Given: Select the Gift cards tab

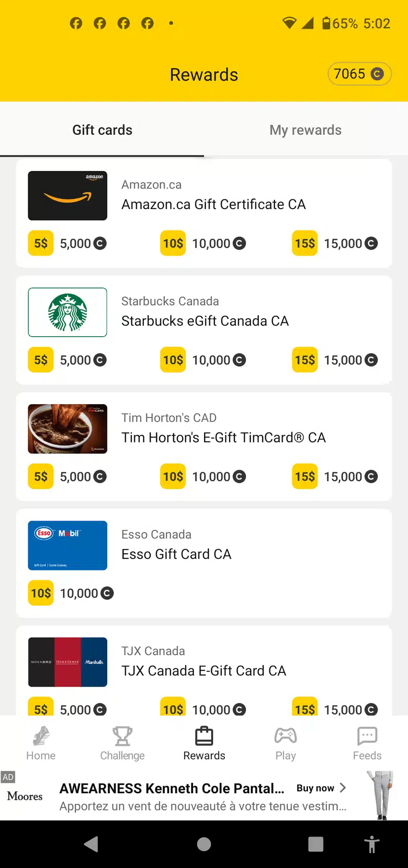Looking at the screenshot, I should pyautogui.click(x=102, y=130).
